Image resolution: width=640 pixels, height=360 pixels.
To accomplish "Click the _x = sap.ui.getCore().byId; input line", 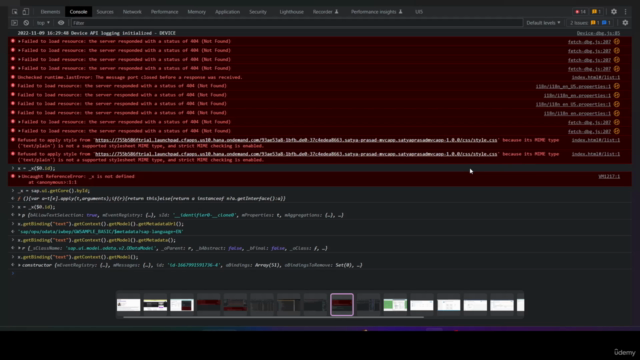I will (x=53, y=191).
